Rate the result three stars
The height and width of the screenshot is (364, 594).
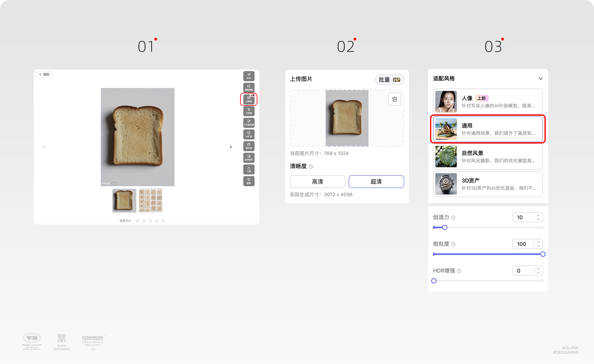point(151,221)
